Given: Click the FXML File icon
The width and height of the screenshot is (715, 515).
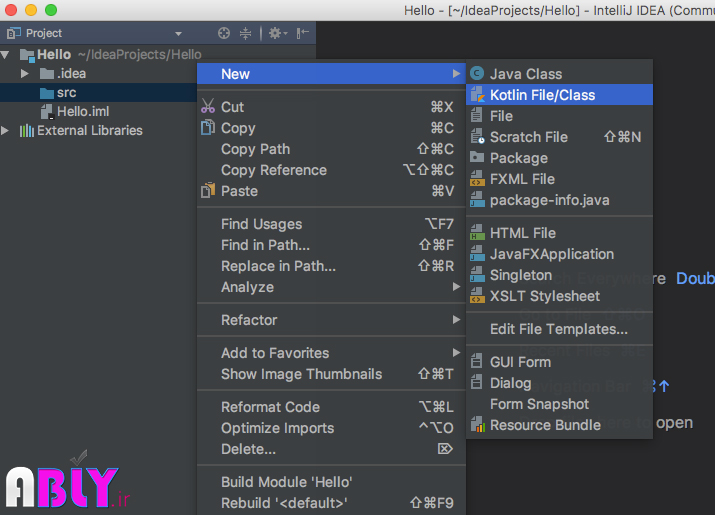Looking at the screenshot, I should pyautogui.click(x=477, y=178).
